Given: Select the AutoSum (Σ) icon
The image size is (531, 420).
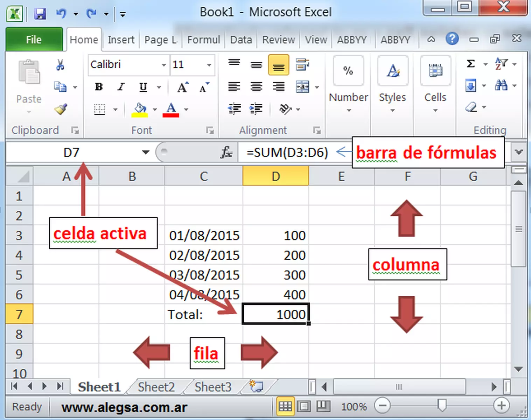Looking at the screenshot, I should click(x=470, y=64).
